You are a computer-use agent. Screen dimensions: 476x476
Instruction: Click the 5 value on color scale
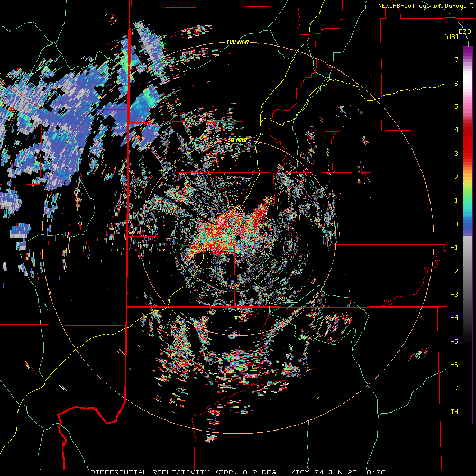(456, 106)
